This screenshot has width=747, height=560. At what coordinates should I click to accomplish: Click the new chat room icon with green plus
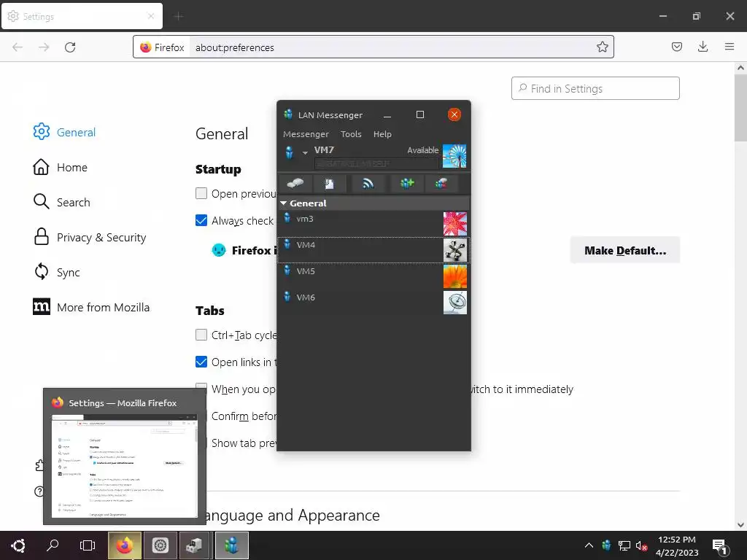coord(407,183)
